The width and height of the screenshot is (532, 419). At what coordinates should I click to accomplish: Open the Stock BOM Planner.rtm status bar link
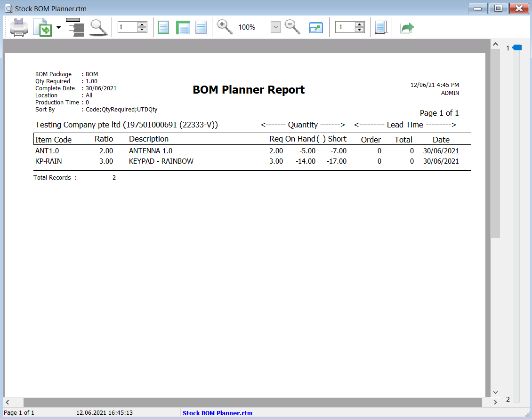[217, 413]
